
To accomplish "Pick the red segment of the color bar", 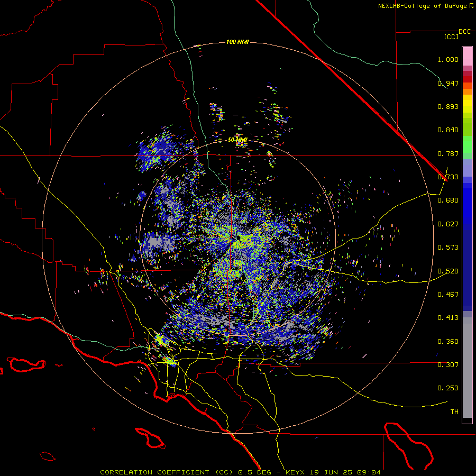I will [x=467, y=79].
